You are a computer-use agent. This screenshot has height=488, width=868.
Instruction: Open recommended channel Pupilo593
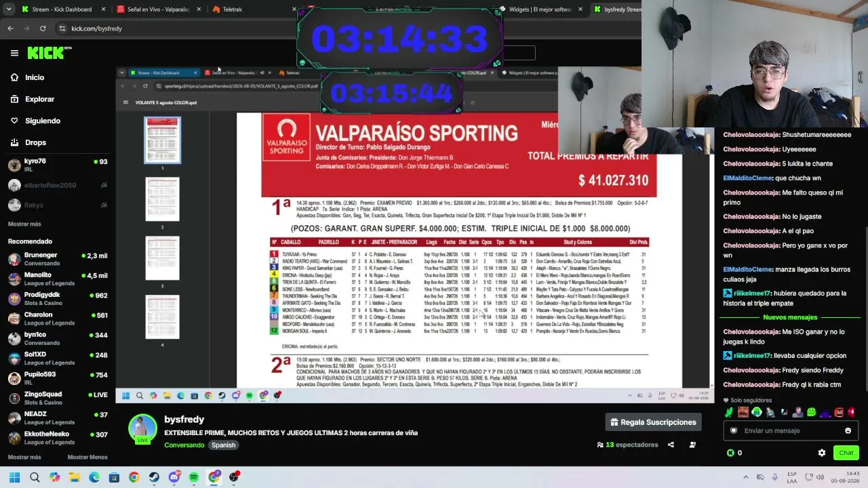pos(57,378)
